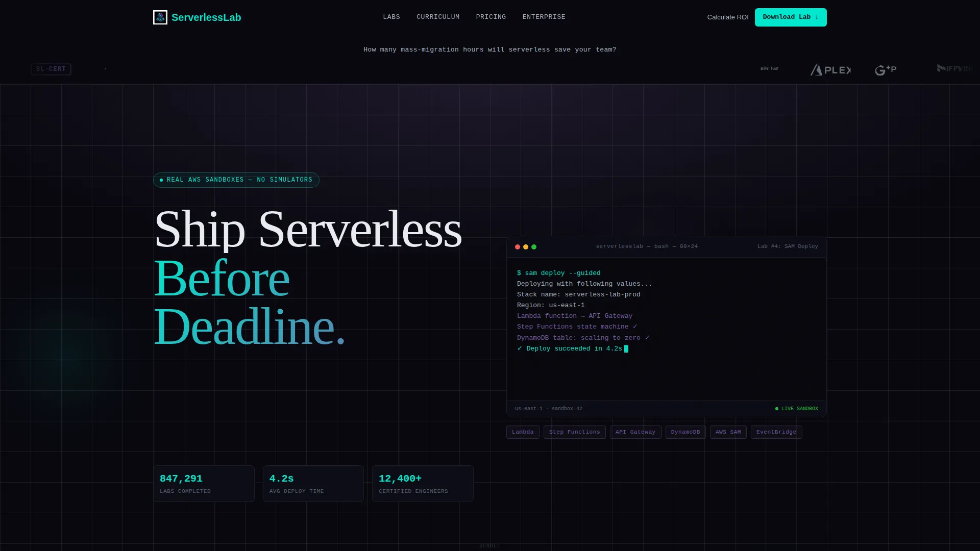Image resolution: width=980 pixels, height=551 pixels.
Task: Click the sam deploy --guided command line
Action: click(x=559, y=273)
